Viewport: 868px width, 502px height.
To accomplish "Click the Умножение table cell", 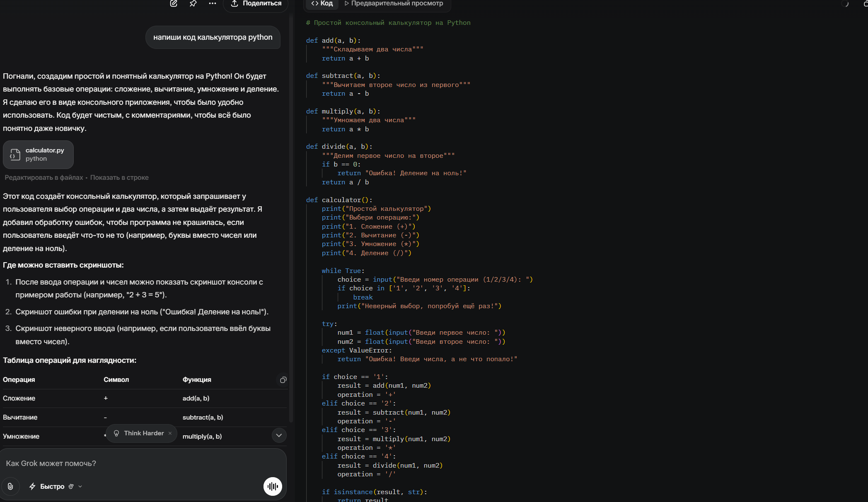I will (21, 437).
